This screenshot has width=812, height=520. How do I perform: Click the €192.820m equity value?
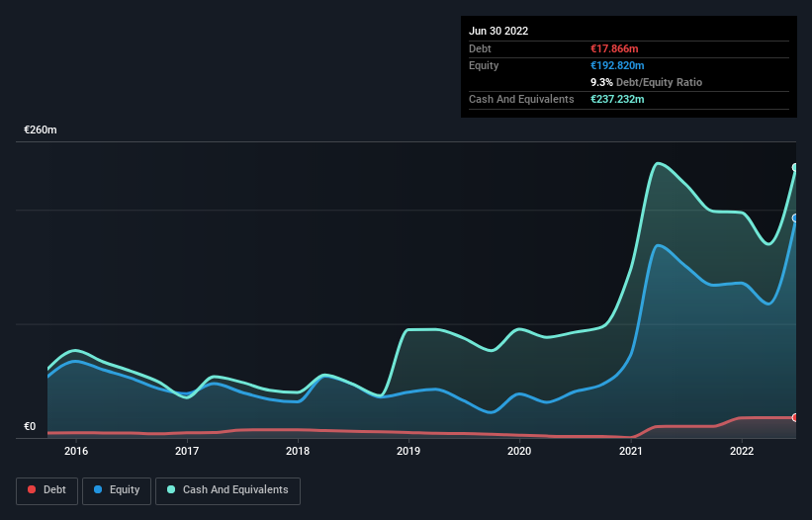[617, 65]
